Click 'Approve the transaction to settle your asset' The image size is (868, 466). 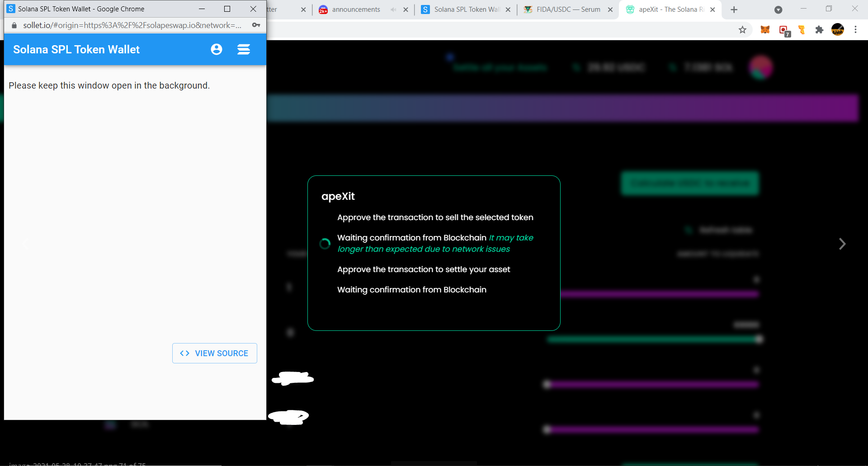(x=424, y=269)
